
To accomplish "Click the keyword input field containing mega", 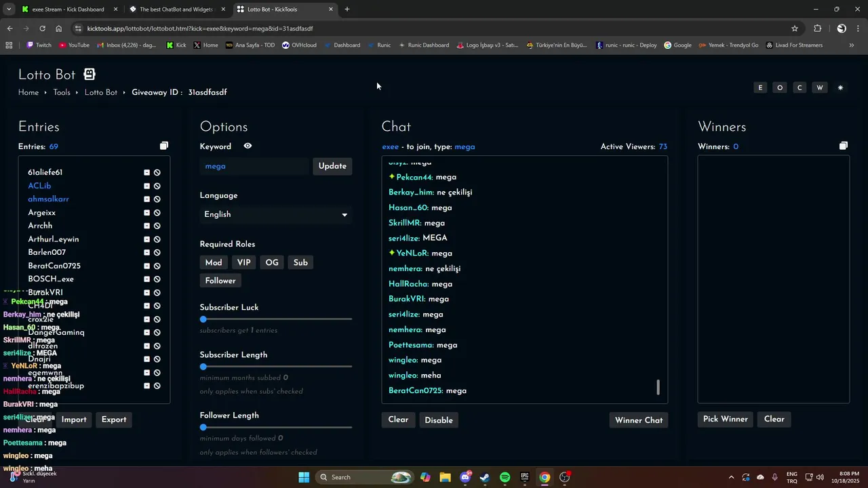I will (x=254, y=166).
